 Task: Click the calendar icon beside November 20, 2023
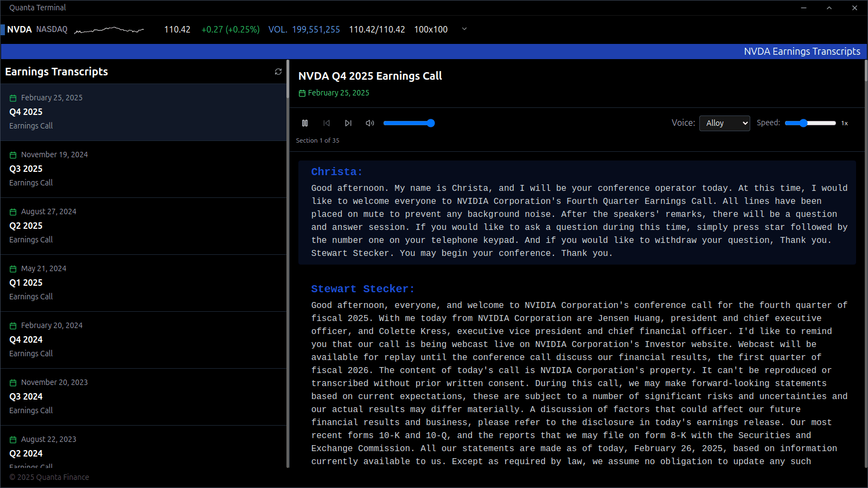pos(13,383)
